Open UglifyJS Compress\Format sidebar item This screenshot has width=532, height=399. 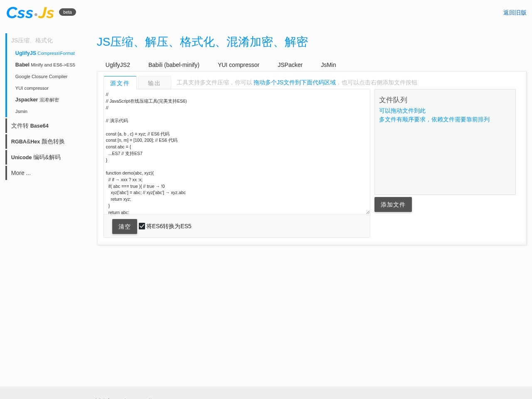(45, 53)
